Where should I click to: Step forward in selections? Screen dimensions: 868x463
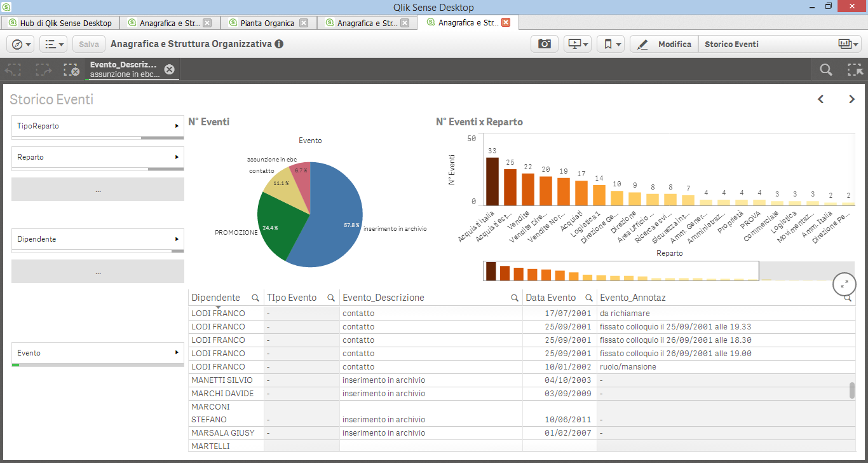pos(43,70)
